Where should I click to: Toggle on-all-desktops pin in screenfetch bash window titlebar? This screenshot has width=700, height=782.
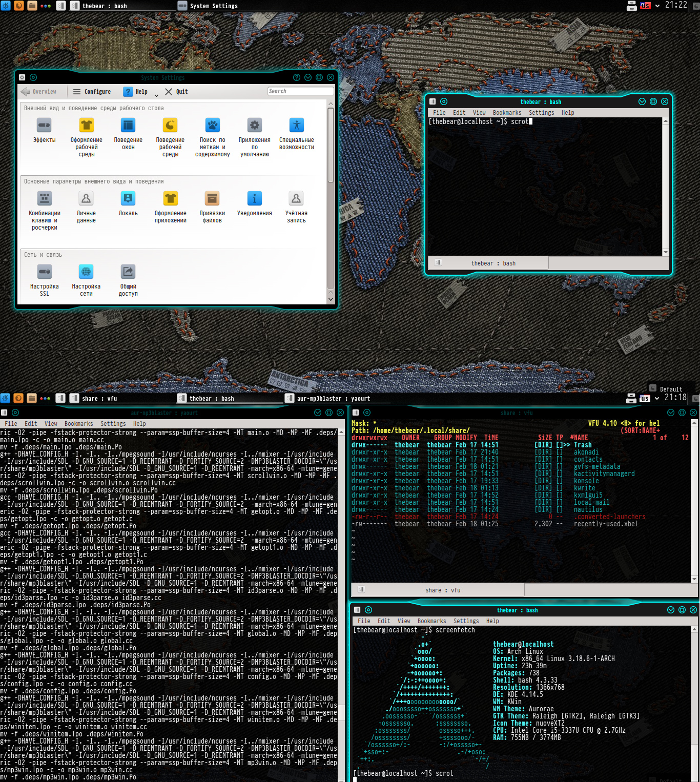pos(368,610)
